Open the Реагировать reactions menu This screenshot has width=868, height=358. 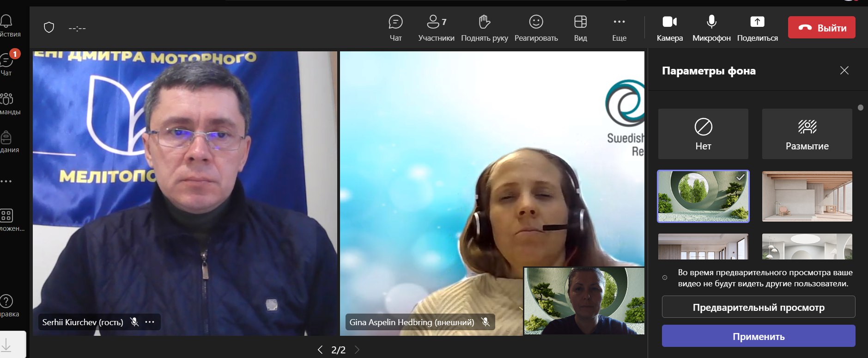point(536,28)
